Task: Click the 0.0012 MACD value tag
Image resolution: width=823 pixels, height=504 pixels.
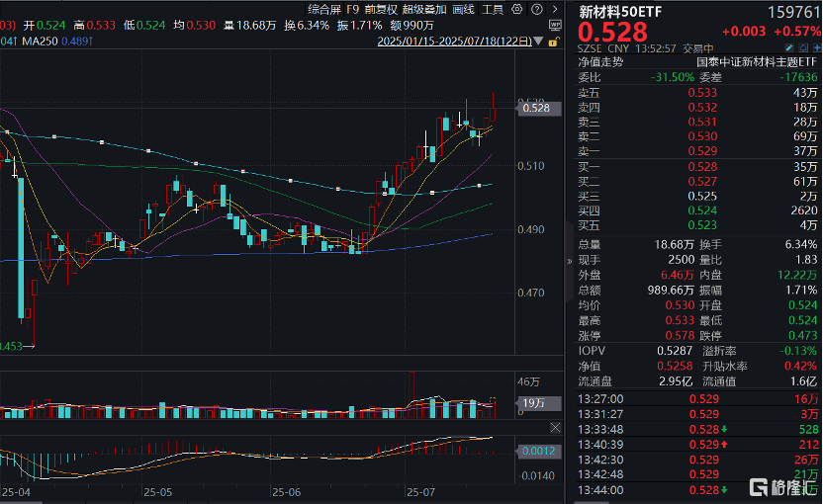Action: (x=538, y=451)
